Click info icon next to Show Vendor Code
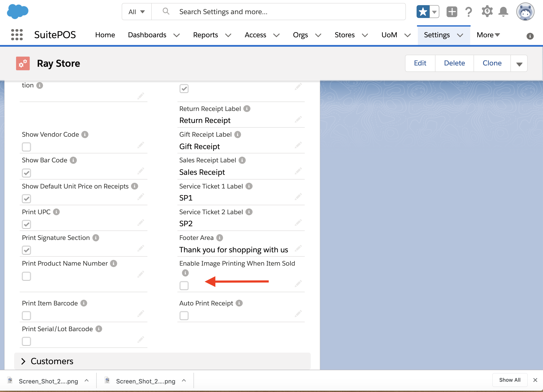 tap(85, 135)
